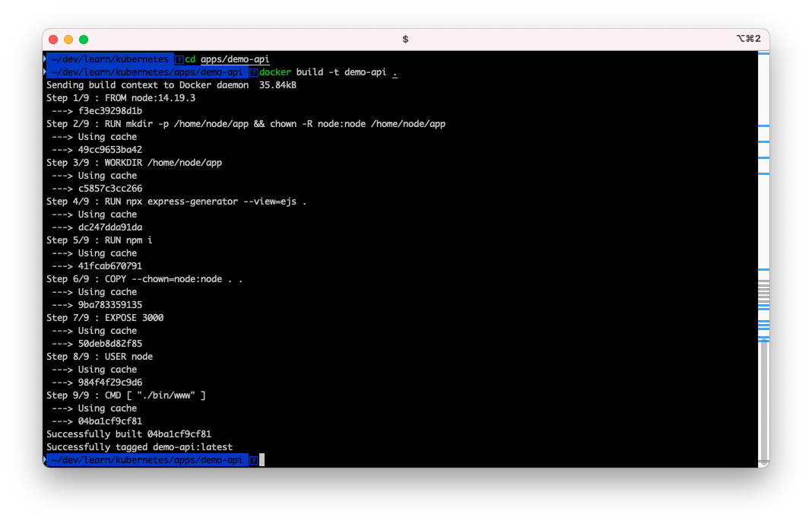Click the 'cd apps/demo-api' command text
Viewport: 812px width, 524px height.
227,59
